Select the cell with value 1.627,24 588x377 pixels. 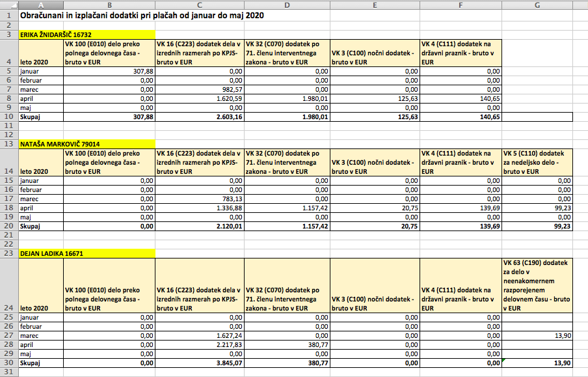point(200,335)
